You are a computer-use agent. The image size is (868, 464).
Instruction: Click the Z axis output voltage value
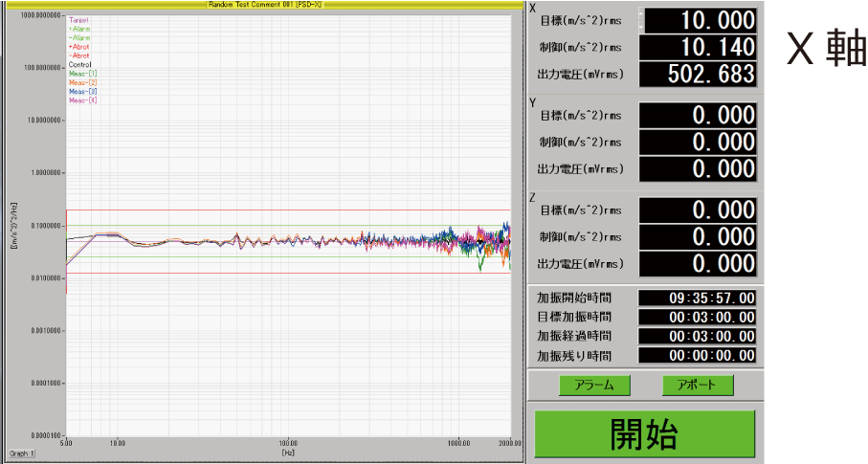[698, 263]
